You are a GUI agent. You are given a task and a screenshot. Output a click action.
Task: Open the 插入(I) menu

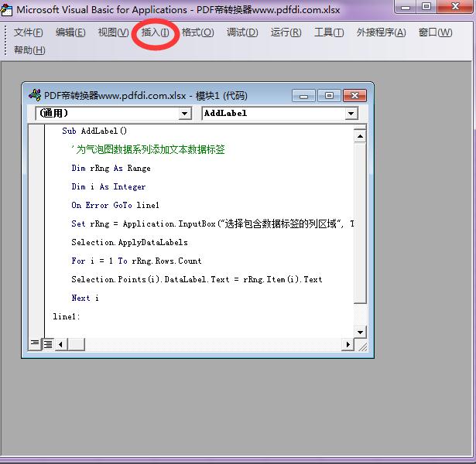point(155,32)
